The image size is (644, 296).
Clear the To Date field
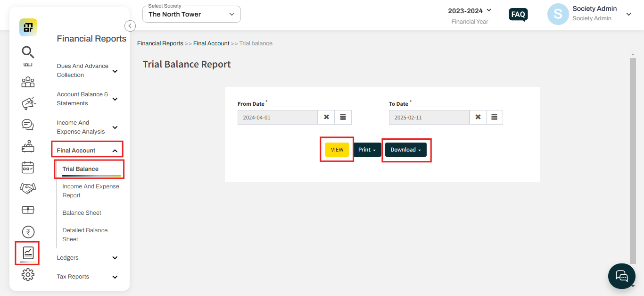(478, 117)
